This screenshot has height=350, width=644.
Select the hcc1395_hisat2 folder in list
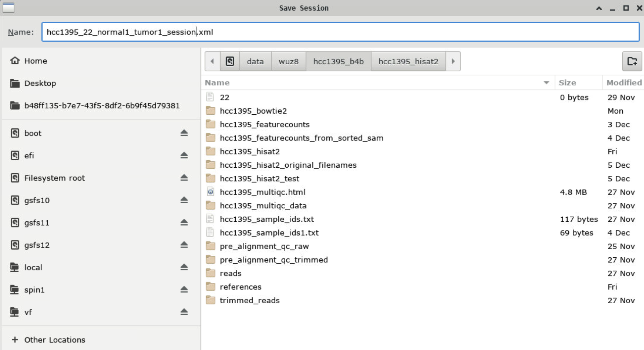click(250, 151)
